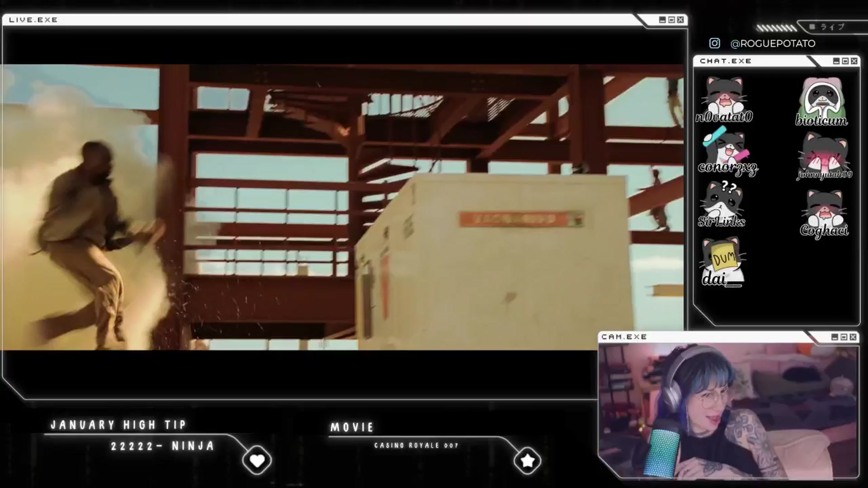
Task: Close the CAM.EXE window
Action: tap(853, 337)
